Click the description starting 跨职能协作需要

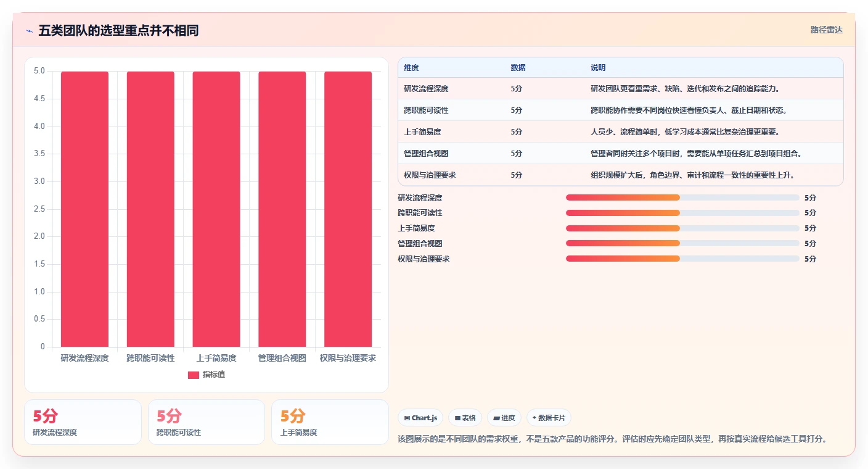click(689, 110)
